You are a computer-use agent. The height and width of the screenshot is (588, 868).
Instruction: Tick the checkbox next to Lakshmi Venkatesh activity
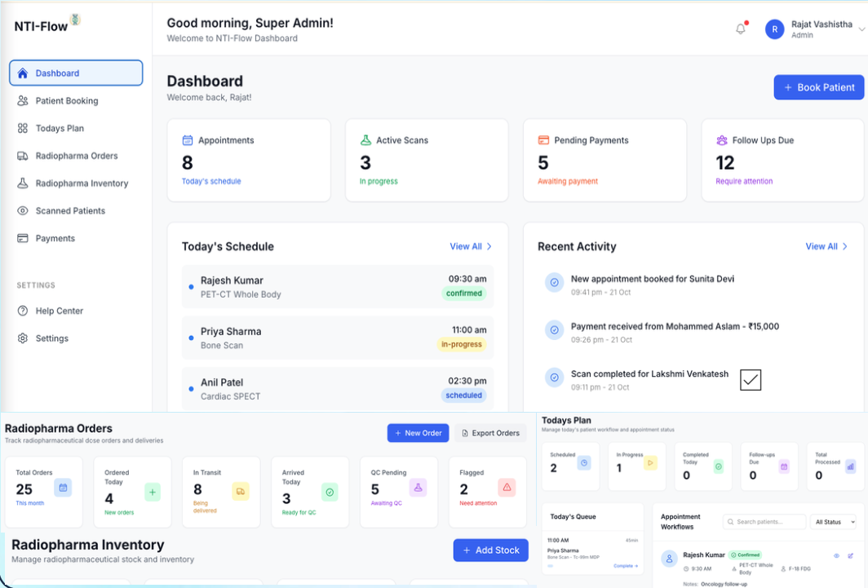pos(750,379)
